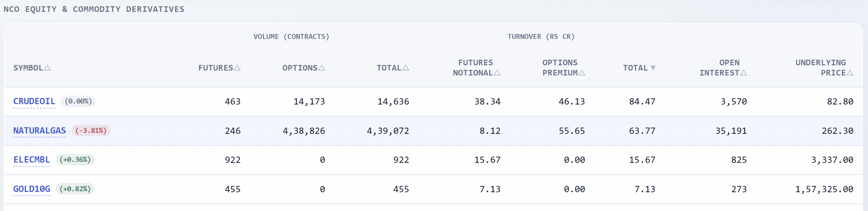This screenshot has width=868, height=211.
Task: Click the 0.00% change badge
Action: [x=78, y=101]
